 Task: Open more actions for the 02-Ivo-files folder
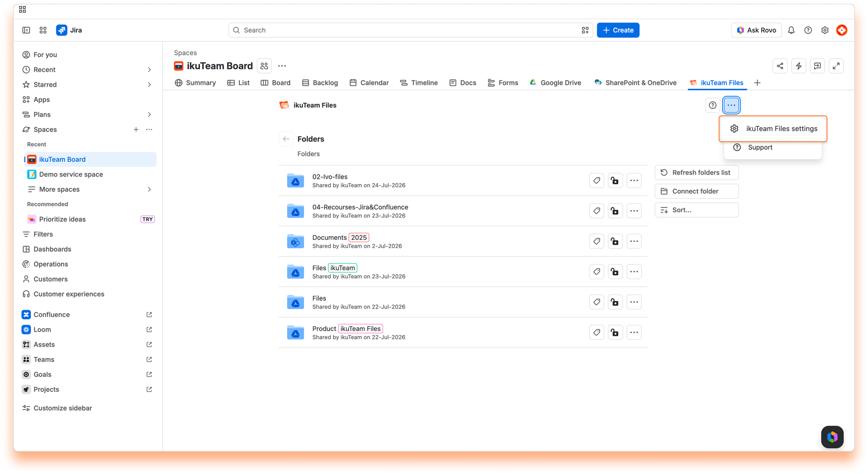[x=634, y=180]
